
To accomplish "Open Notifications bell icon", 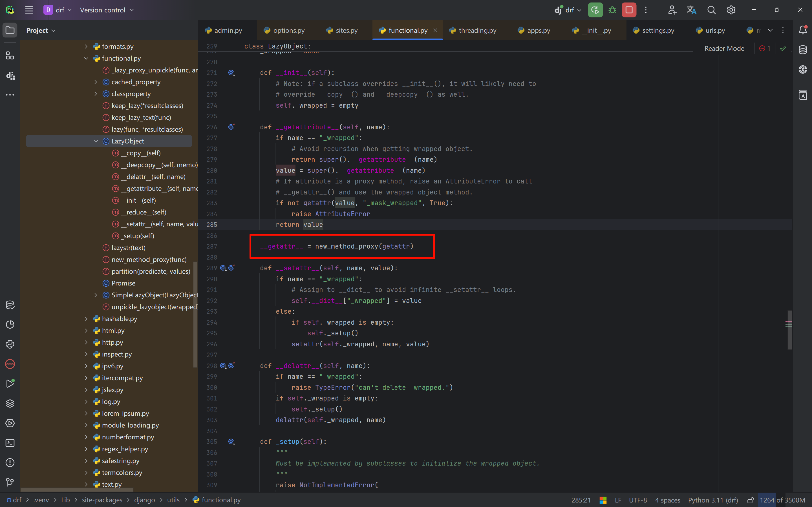I will [x=803, y=30].
